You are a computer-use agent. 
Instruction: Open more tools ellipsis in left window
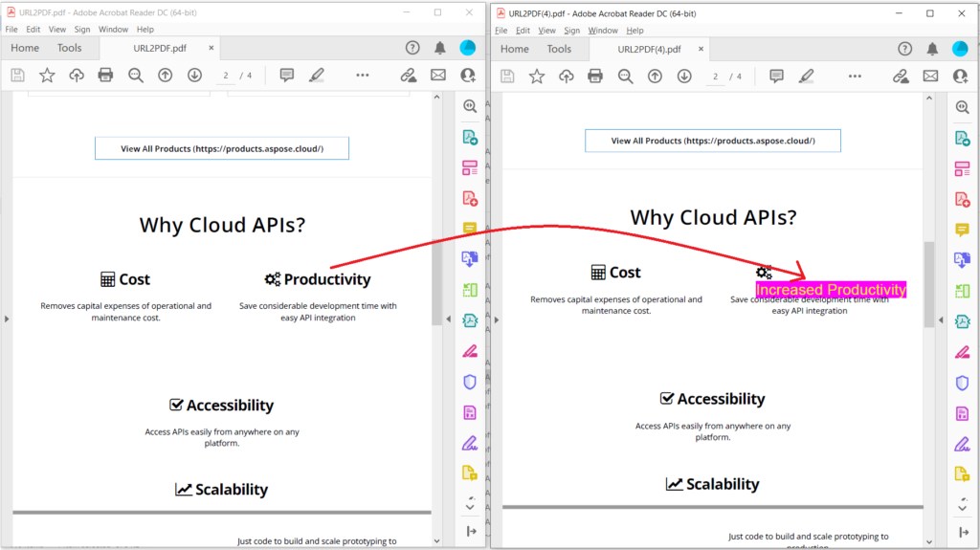point(363,75)
